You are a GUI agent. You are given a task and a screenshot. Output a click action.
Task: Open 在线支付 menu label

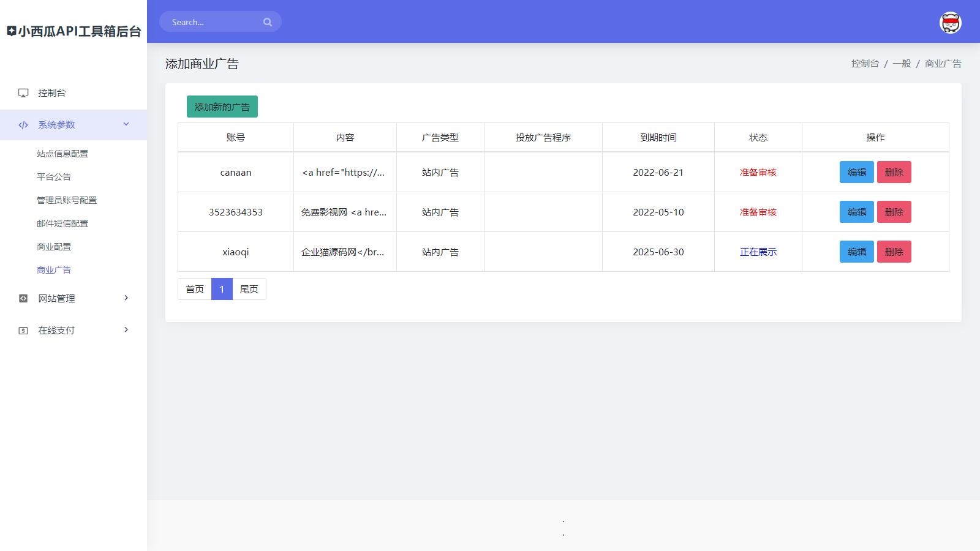click(x=56, y=331)
